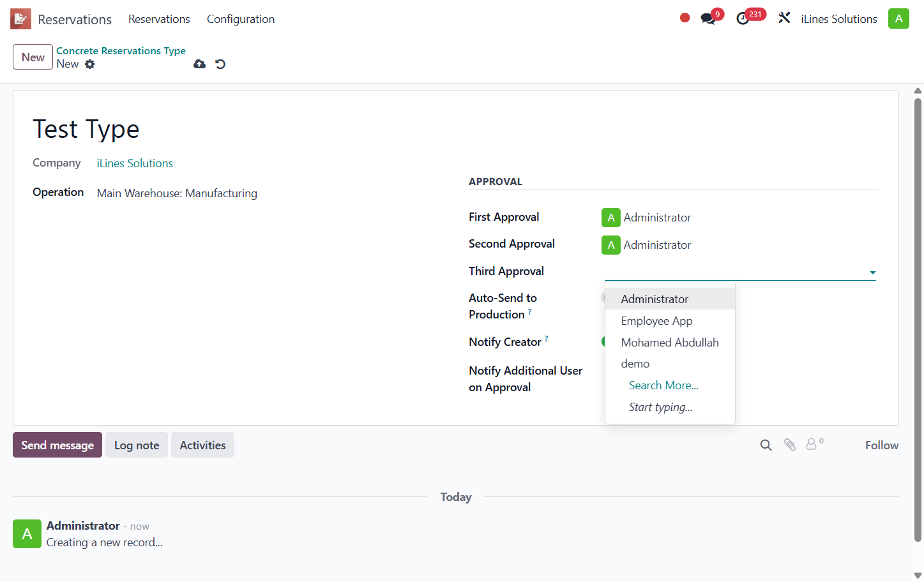Click the APPROVAL section heading
The width and height of the screenshot is (924, 582).
tap(496, 181)
